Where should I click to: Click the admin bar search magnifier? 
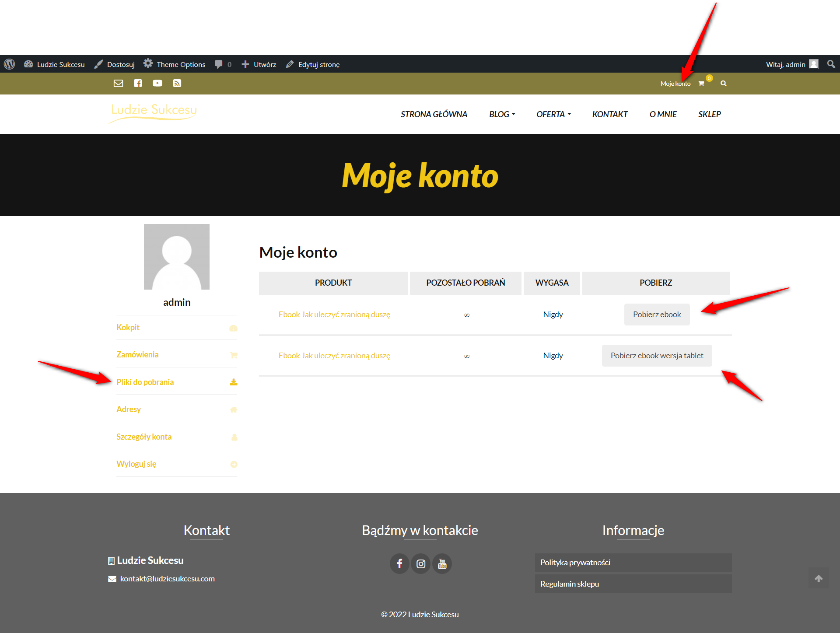coord(831,64)
